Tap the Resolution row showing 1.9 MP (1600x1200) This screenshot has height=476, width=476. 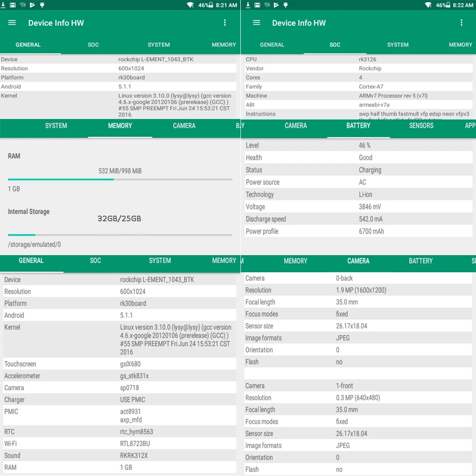(358, 290)
